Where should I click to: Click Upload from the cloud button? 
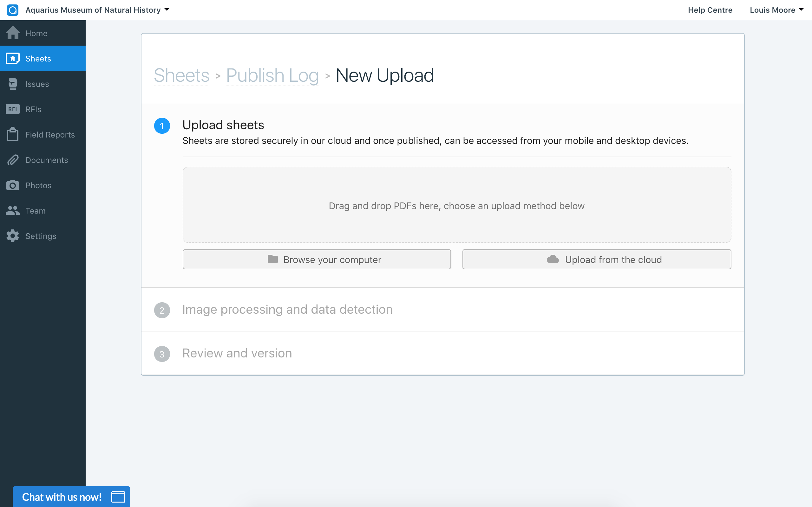click(x=596, y=259)
